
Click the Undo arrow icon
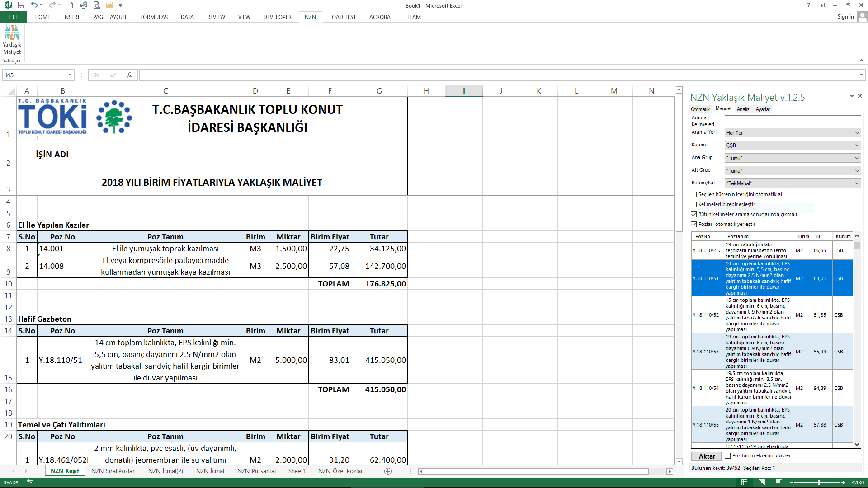(x=34, y=5)
